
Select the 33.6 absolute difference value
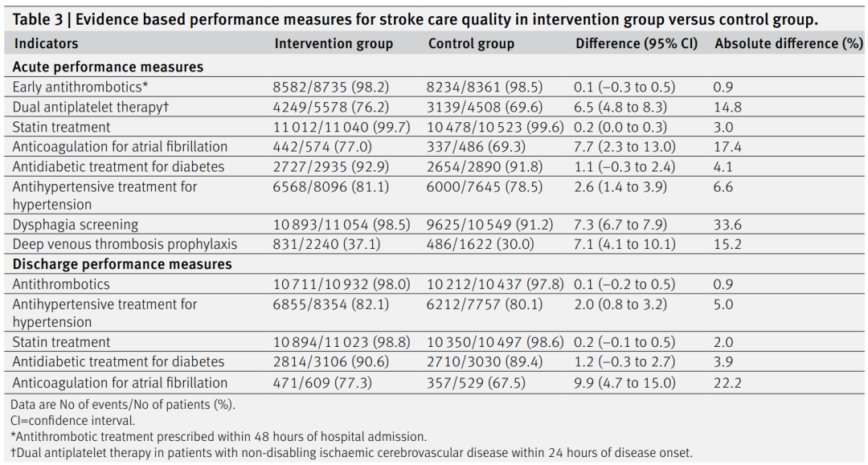pos(727,225)
